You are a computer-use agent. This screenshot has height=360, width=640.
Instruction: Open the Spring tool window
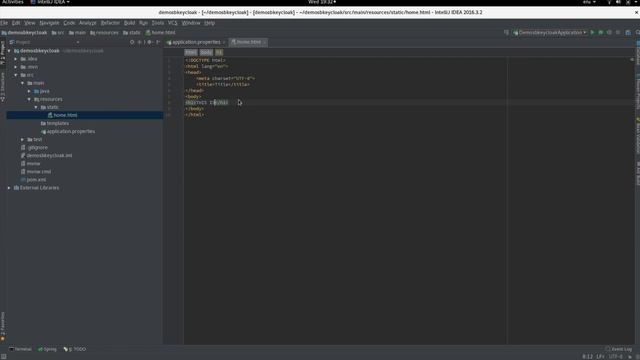[47, 349]
